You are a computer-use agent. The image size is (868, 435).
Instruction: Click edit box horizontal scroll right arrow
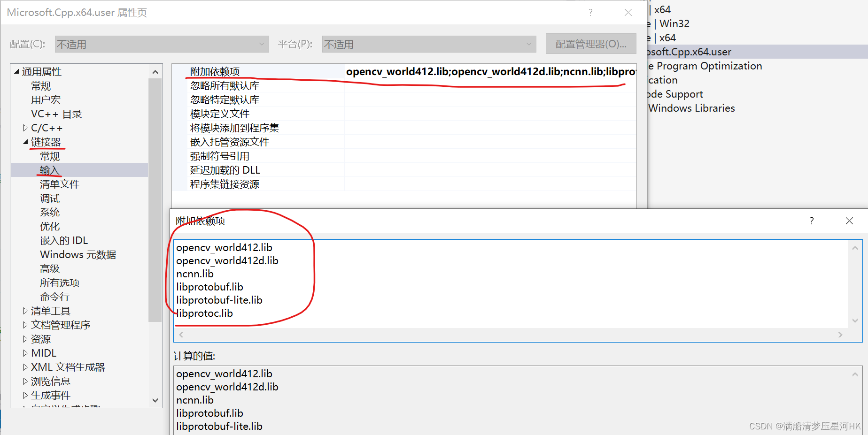pos(841,335)
